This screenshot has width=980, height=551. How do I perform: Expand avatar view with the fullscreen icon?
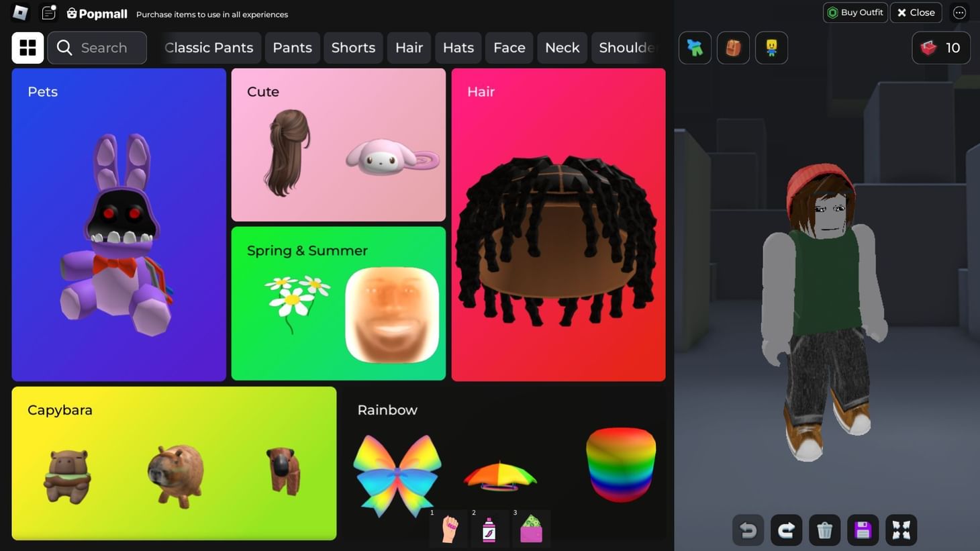coord(901,530)
